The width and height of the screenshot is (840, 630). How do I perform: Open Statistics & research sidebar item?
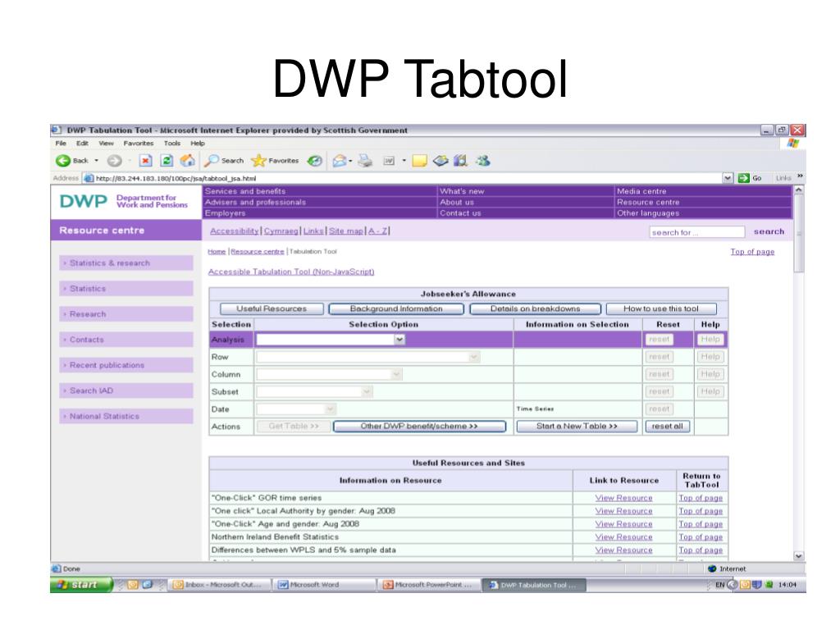(126, 263)
